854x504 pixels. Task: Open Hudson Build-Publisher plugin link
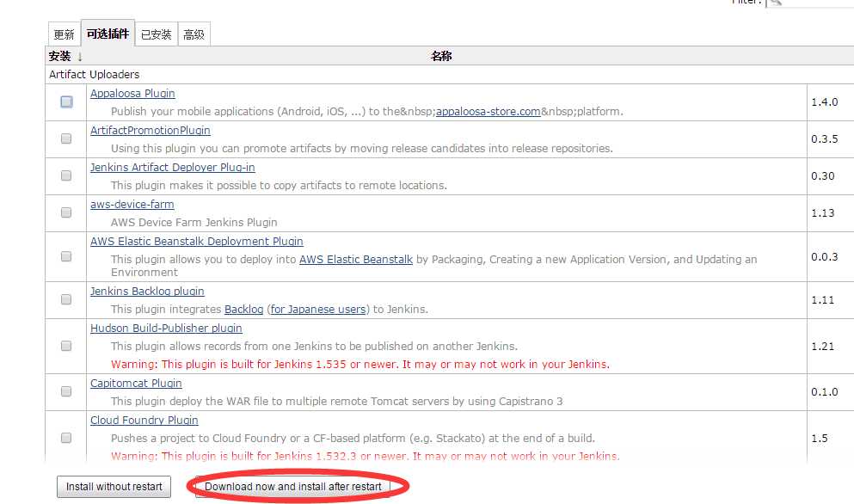166,328
